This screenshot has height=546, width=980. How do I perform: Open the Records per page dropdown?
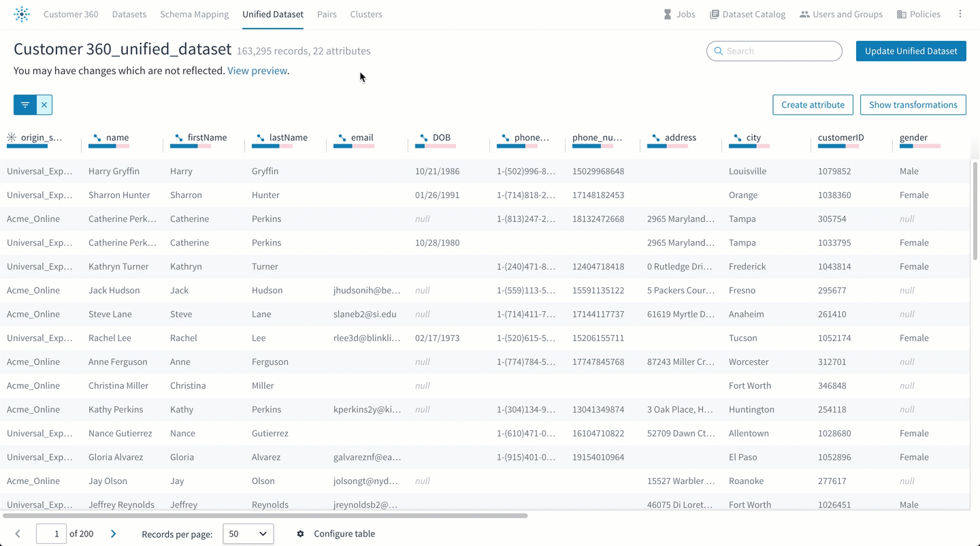point(248,534)
